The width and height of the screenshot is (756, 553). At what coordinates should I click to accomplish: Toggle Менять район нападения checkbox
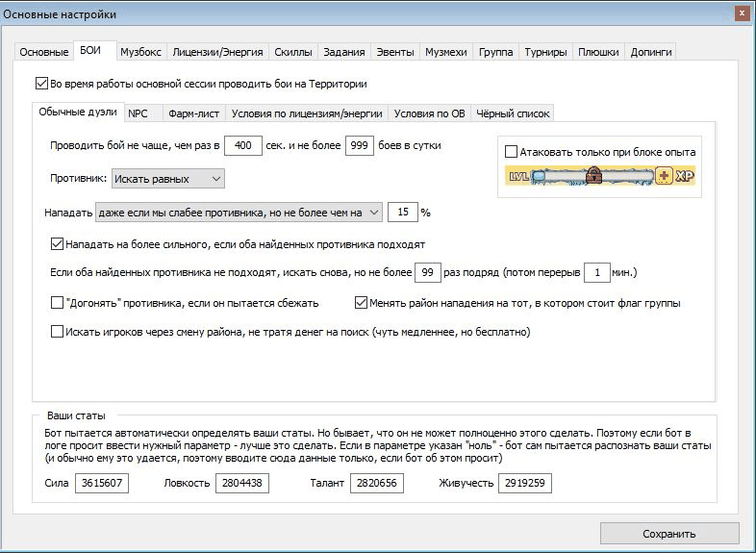point(361,303)
